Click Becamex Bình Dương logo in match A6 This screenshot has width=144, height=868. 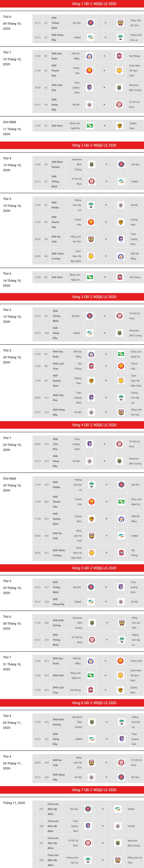click(x=91, y=165)
